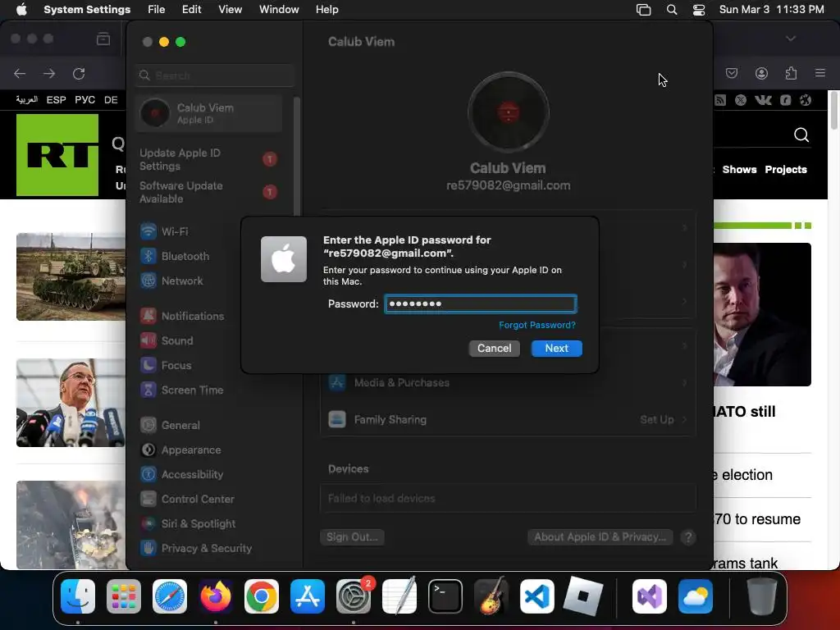The image size is (840, 630).
Task: Open Visual Studio Code in Dock
Action: point(537,596)
